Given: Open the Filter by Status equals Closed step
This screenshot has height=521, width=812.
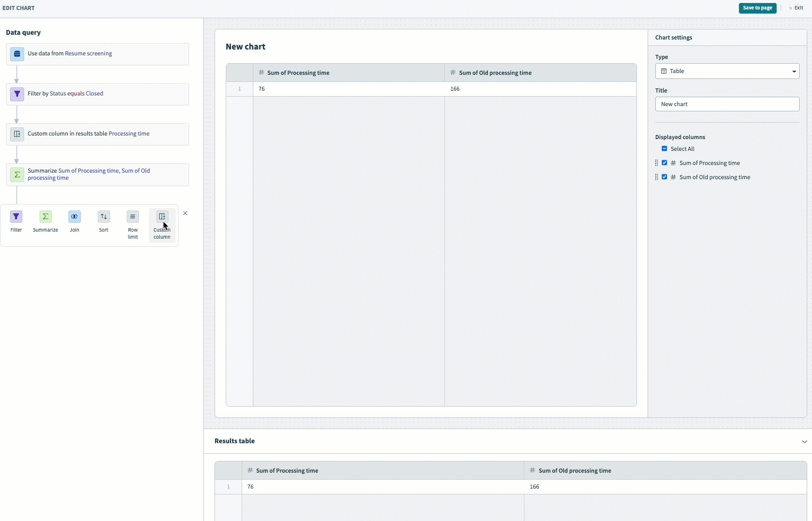Looking at the screenshot, I should [x=98, y=94].
